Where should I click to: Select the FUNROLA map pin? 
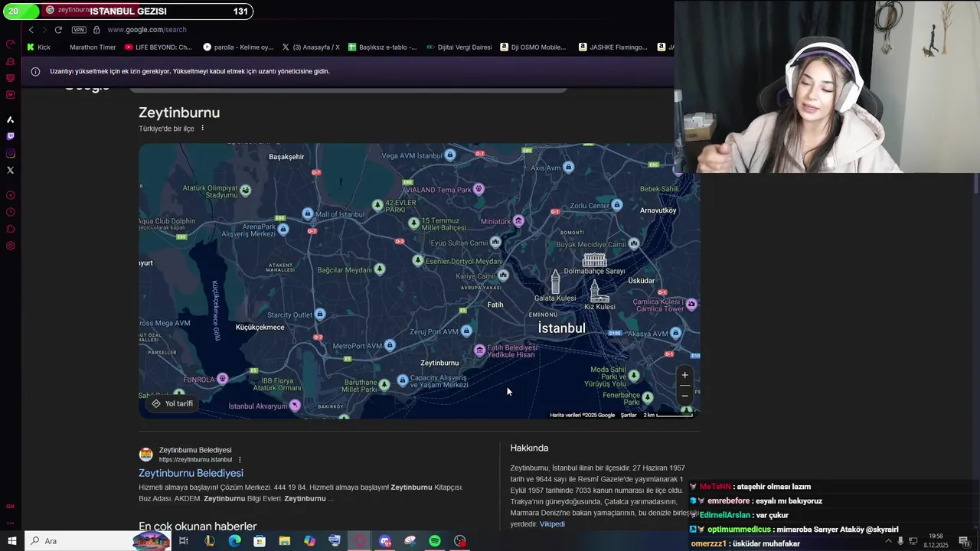click(x=222, y=379)
